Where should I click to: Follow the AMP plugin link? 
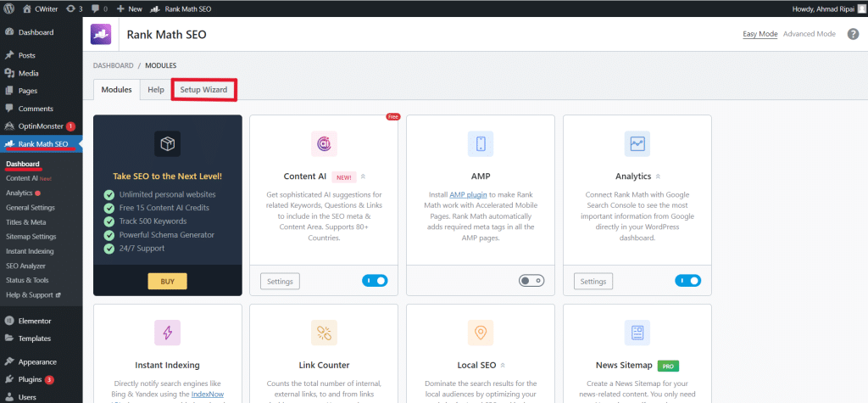point(470,195)
